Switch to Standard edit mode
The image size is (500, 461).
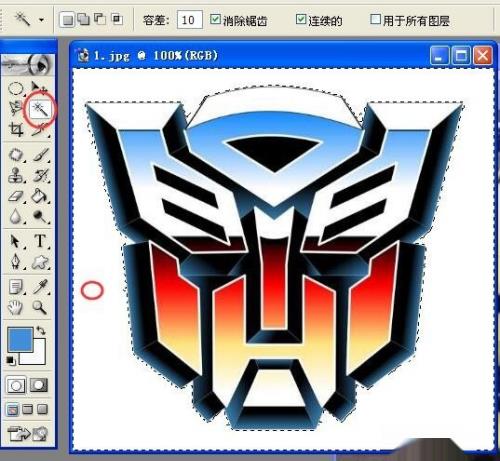[16, 386]
